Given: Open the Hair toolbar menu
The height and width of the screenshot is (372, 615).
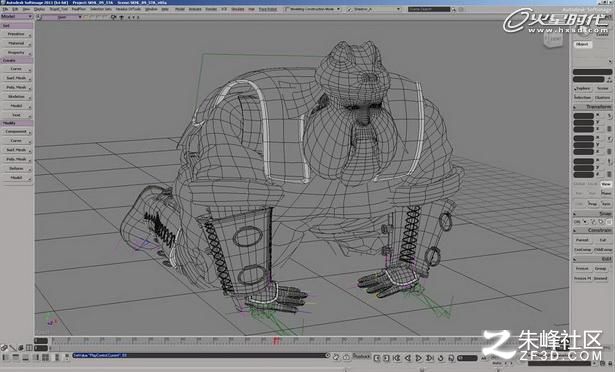Looking at the screenshot, I should [251, 9].
